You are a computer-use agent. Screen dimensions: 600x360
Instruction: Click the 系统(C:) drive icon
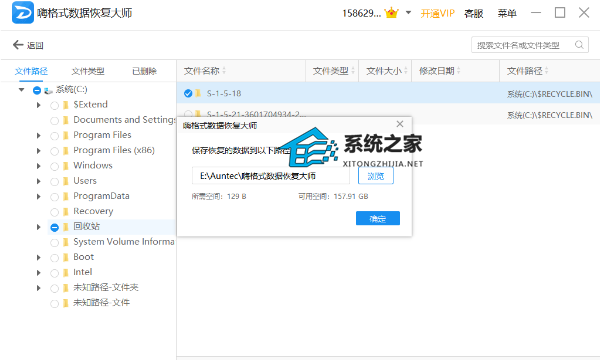click(48, 91)
